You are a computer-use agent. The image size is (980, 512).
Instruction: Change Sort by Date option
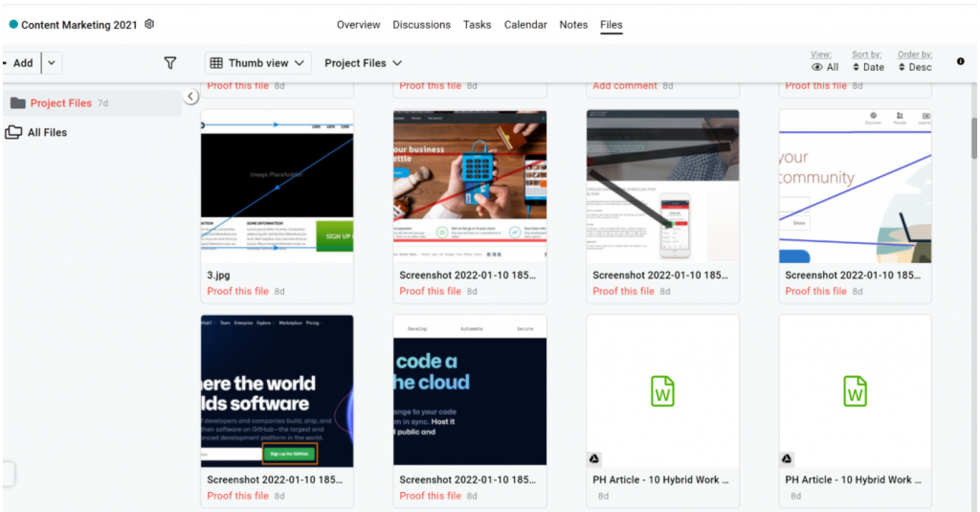[868, 67]
